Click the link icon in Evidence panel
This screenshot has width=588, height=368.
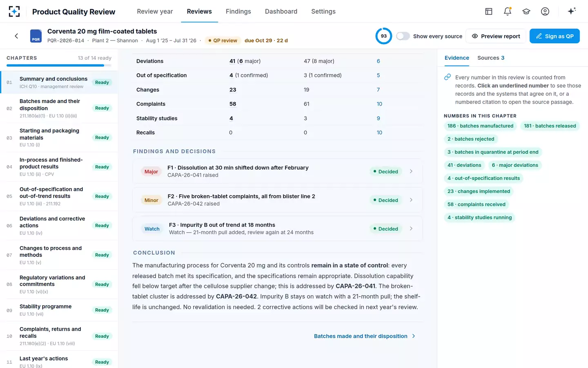[448, 77]
